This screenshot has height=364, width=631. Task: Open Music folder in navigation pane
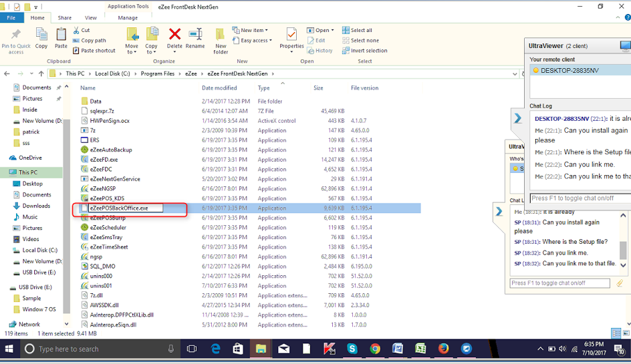point(26,217)
